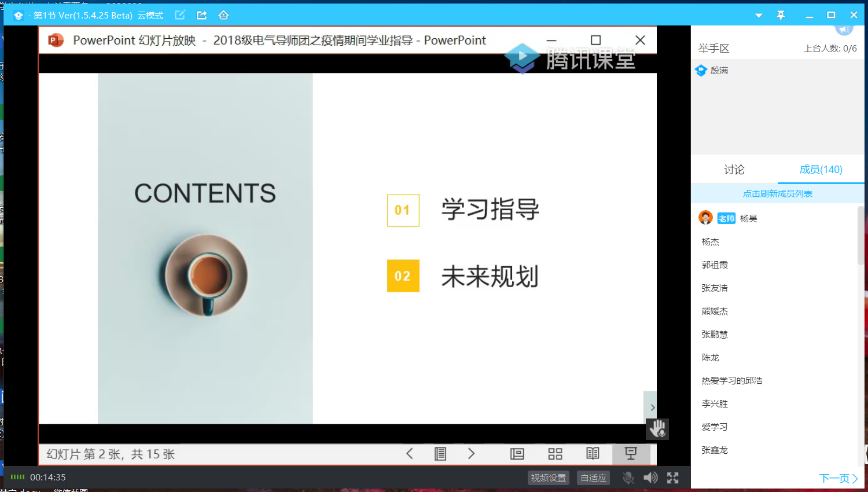The image size is (868, 492).
Task: Select the 成员(140) tab
Action: [821, 170]
